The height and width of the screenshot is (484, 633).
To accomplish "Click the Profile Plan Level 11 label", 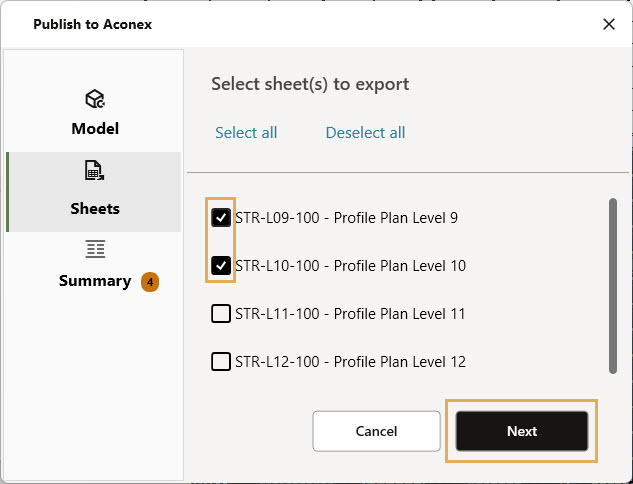I will [350, 314].
